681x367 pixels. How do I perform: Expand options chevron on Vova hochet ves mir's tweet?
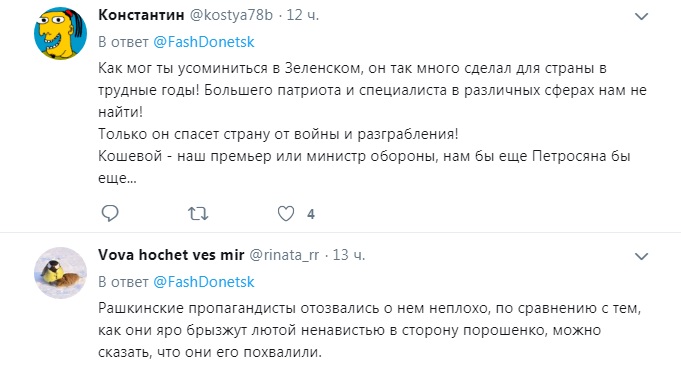pos(641,257)
